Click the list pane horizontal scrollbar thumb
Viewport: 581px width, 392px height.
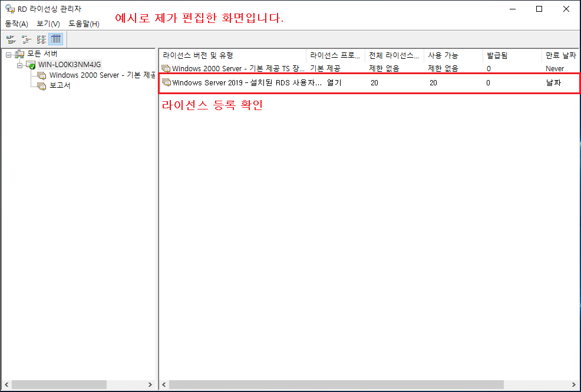click(x=336, y=384)
